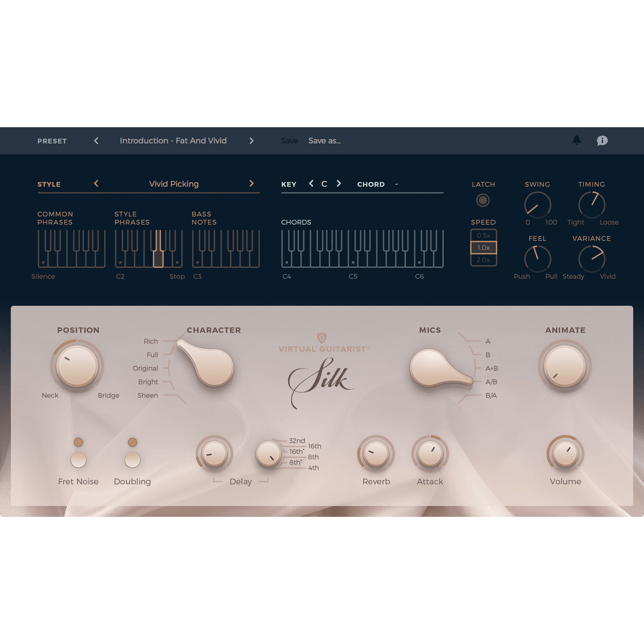Click the Mics selector knob
644x644 pixels.
(x=434, y=368)
